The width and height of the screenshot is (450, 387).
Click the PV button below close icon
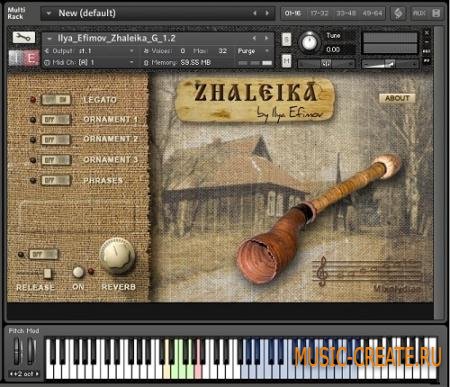426,61
